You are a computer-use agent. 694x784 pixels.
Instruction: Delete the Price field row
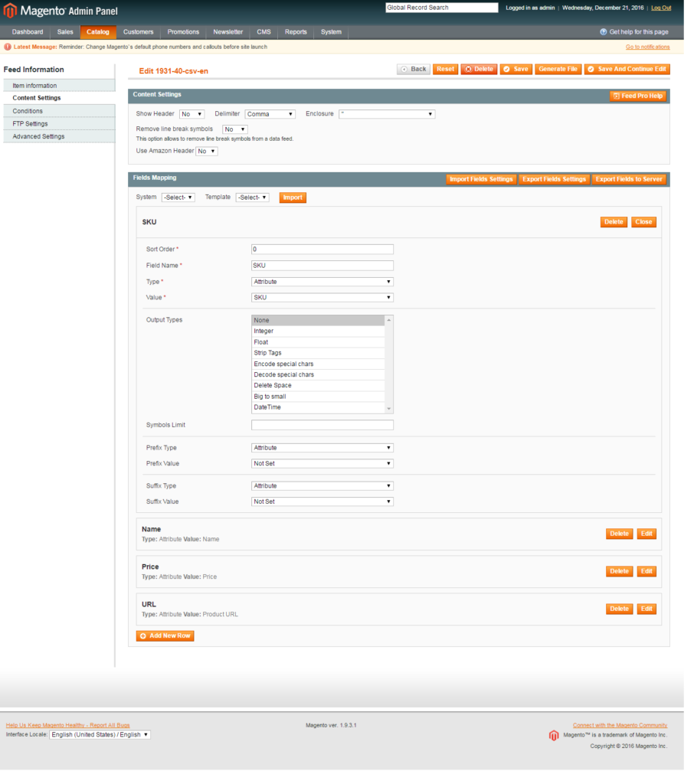coord(620,571)
